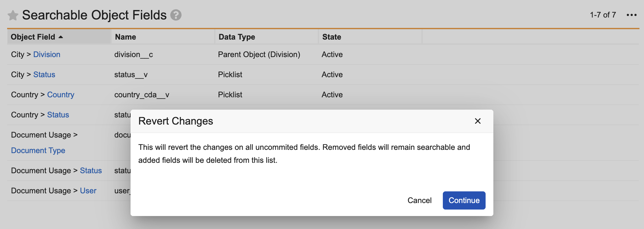Viewport: 644px width, 229px height.
Task: Open the City Division field link
Action: click(47, 54)
